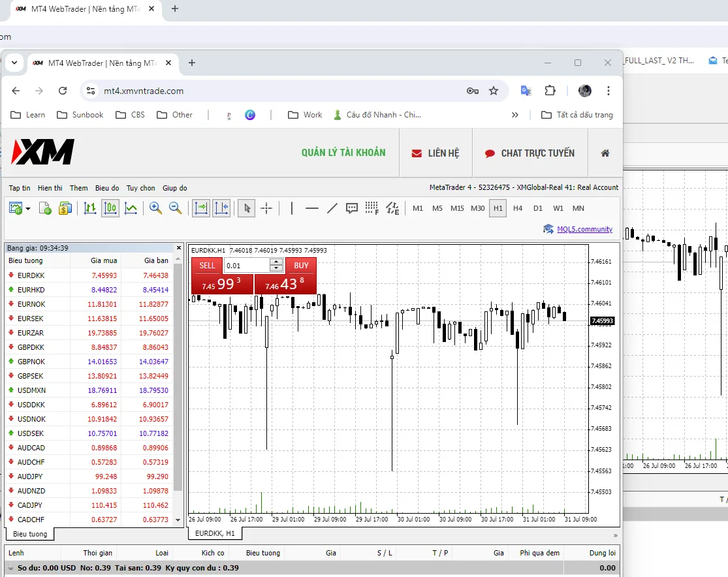The height and width of the screenshot is (577, 728).
Task: Open the Tap tin menu
Action: pos(20,188)
